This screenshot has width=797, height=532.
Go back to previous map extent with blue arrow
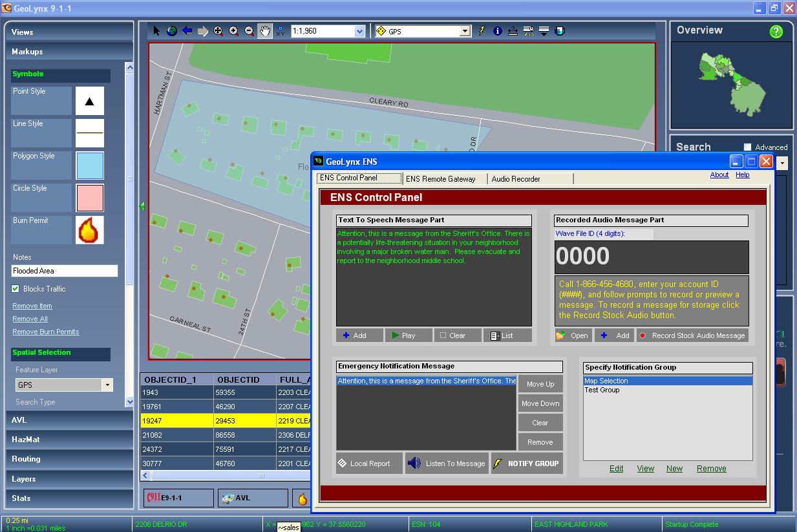[x=187, y=31]
